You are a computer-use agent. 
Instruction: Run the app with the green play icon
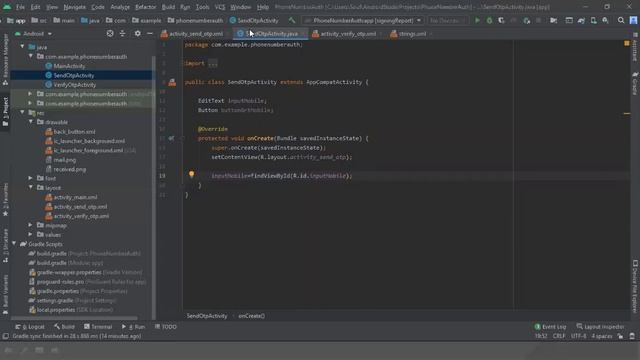[x=477, y=20]
